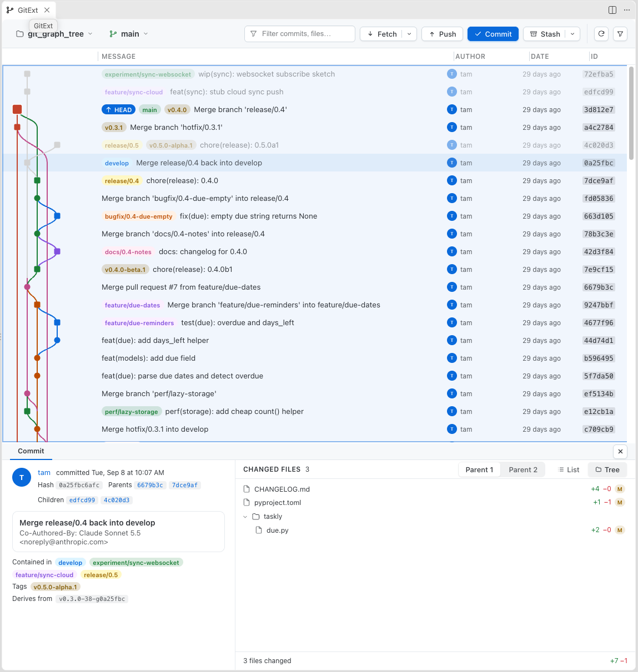Viewport: 638px width, 672px height.
Task: Select the Commit tab in details panel
Action: (x=31, y=451)
